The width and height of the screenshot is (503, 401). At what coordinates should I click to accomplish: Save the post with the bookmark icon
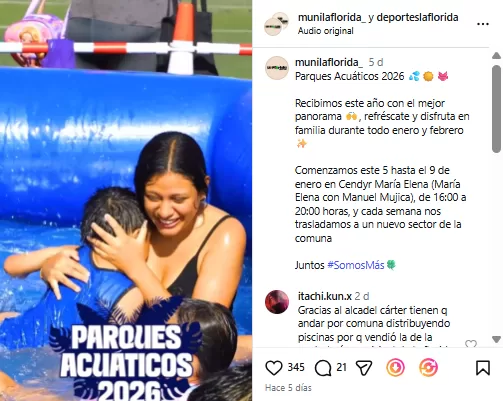point(483,368)
